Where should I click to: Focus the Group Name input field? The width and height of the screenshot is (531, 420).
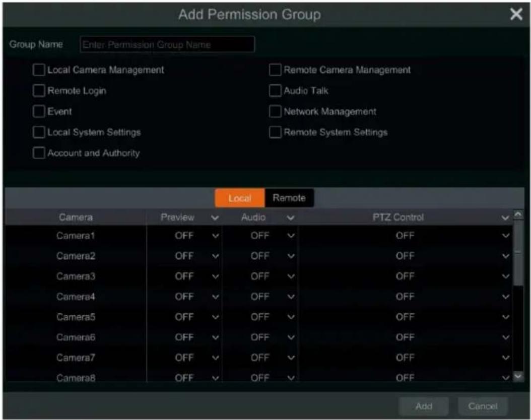coord(167,44)
